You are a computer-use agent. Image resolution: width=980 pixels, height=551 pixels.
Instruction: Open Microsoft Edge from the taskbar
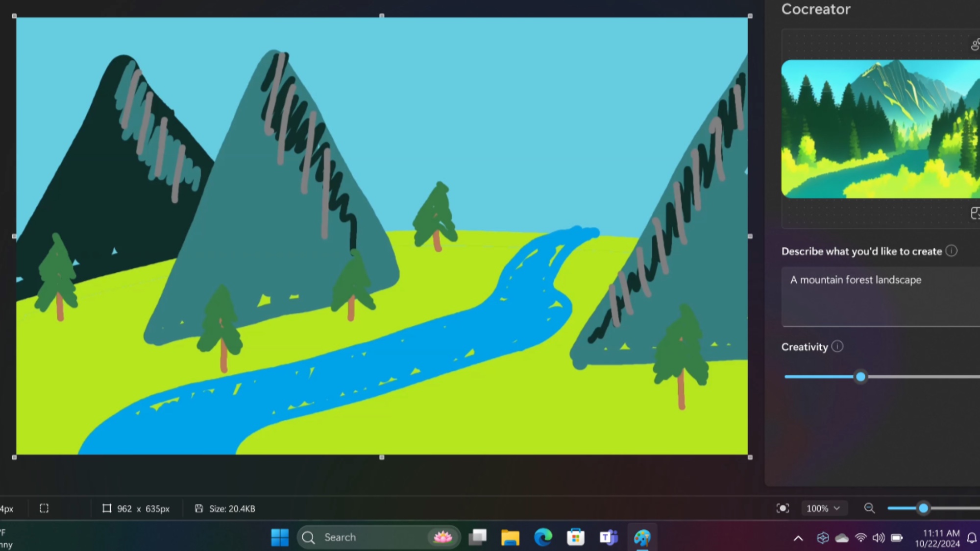(542, 537)
